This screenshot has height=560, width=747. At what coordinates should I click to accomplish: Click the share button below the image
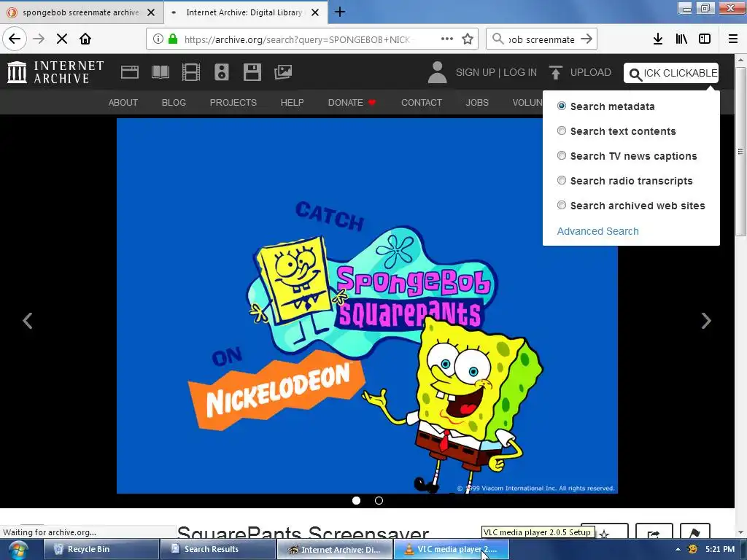click(x=654, y=532)
